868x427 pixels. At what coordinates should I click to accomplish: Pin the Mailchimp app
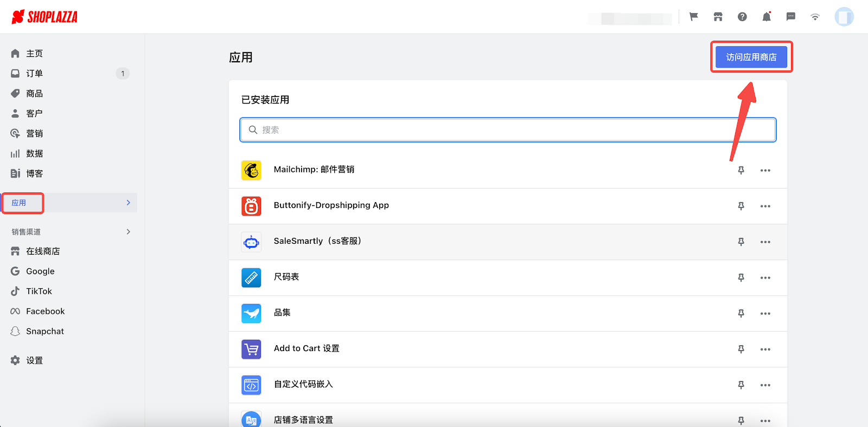click(x=741, y=170)
